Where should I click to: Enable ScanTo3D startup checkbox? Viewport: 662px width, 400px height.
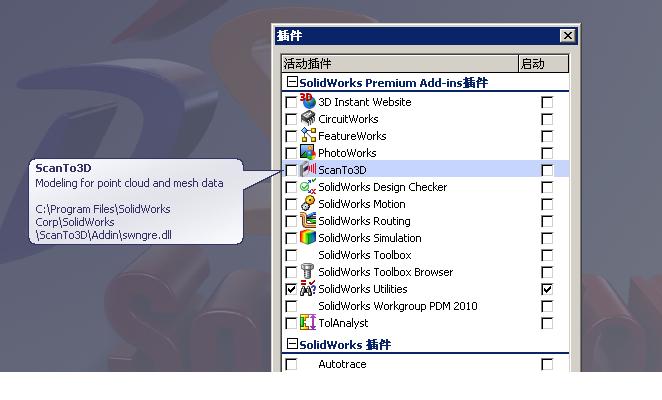click(547, 170)
